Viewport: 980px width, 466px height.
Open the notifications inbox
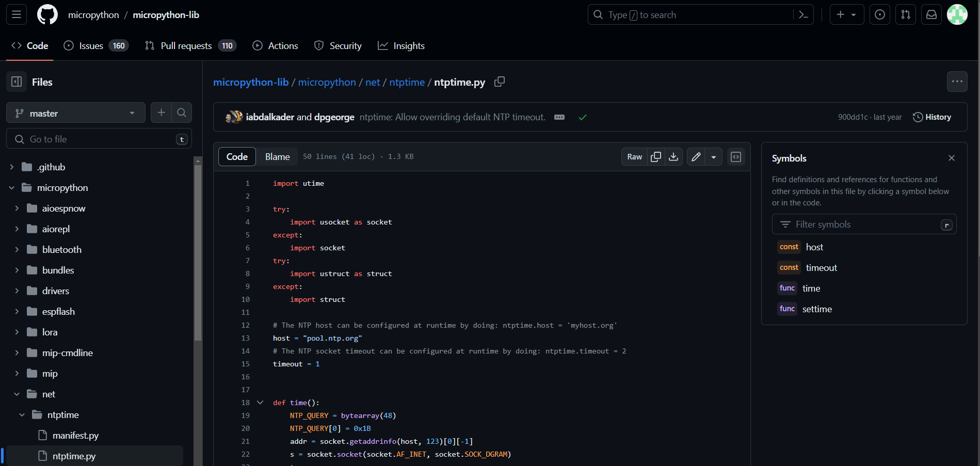pyautogui.click(x=931, y=14)
